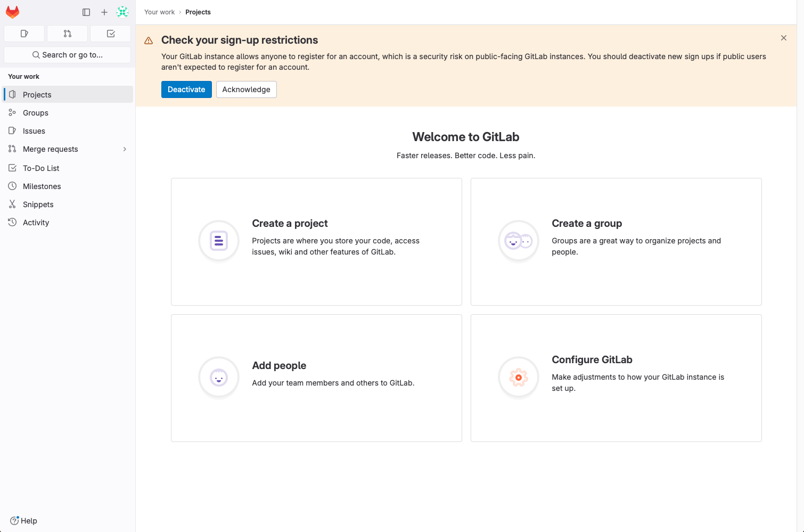The height and width of the screenshot is (532, 804).
Task: Click the Acknowledge button
Action: (x=247, y=89)
